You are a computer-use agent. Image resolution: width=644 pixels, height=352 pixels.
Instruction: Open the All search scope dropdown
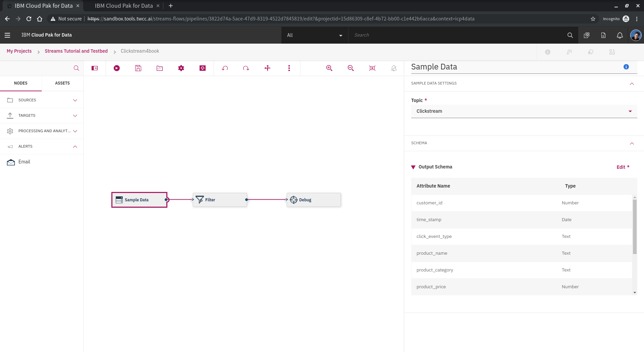[x=315, y=35]
